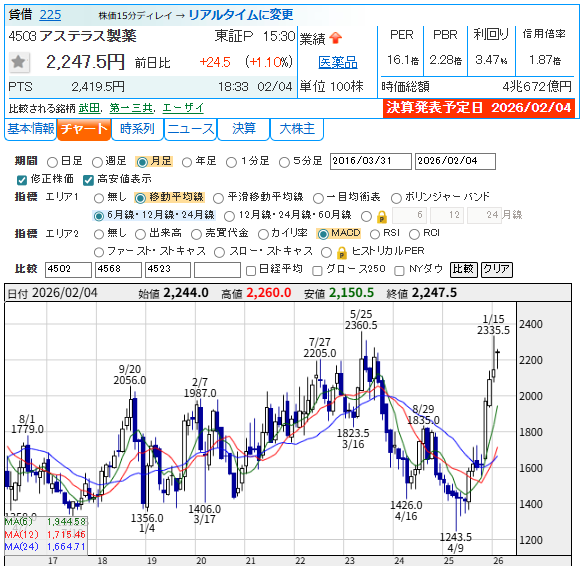586x566 pixels.
Task: Open the 225 link beside 貸借
Action: 50,15
